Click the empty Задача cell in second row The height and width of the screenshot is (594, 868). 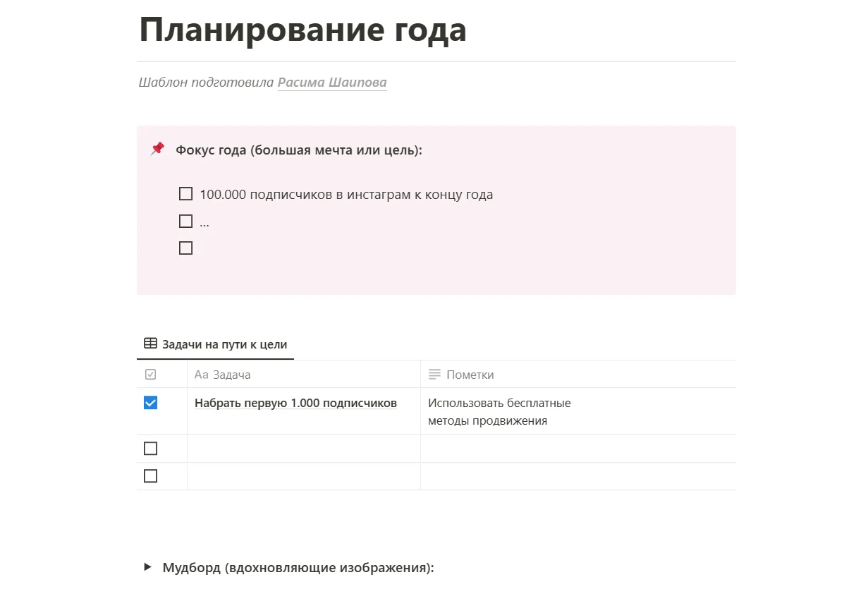[x=303, y=449]
